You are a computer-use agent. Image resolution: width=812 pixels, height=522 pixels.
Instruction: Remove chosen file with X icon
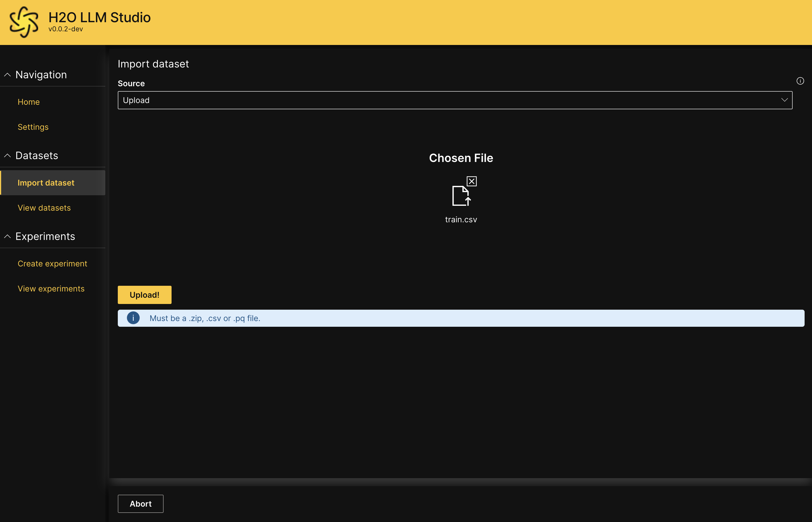pyautogui.click(x=471, y=181)
